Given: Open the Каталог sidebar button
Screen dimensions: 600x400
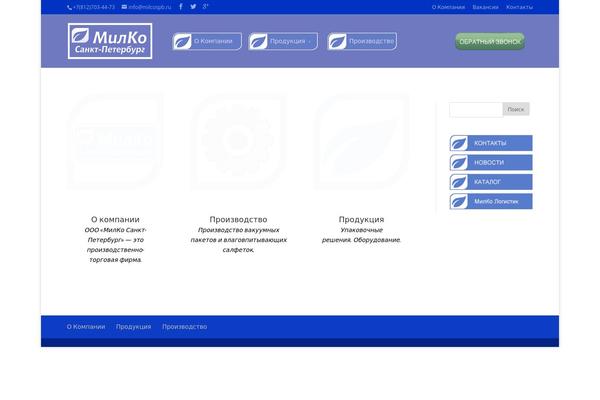Looking at the screenshot, I should 491,182.
